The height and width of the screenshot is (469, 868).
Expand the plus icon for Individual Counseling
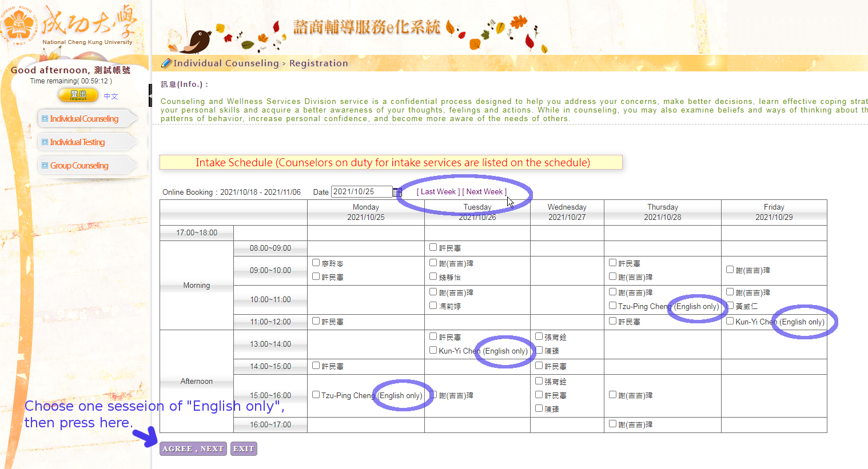(x=45, y=119)
